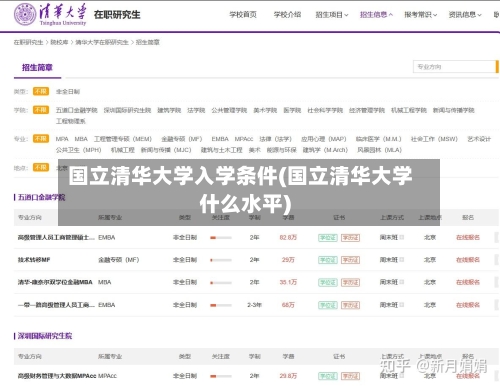
Task: Expand the 招生项目 dropdown menu
Action: pyautogui.click(x=332, y=15)
